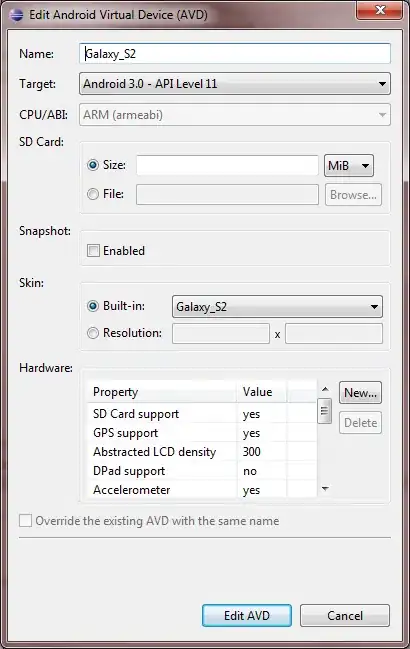Image resolution: width=410 pixels, height=649 pixels.
Task: Click the SD Card file path field
Action: (227, 195)
